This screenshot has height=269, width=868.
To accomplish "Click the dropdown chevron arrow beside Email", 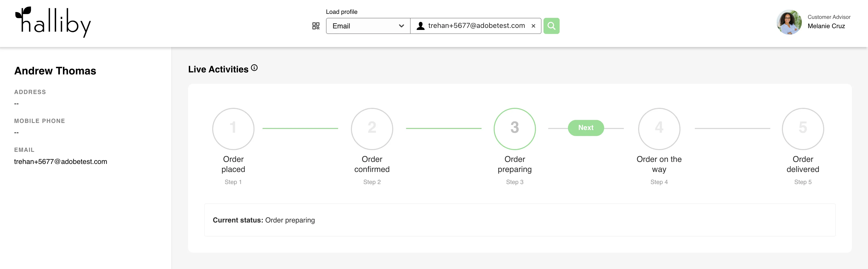I will coord(401,26).
